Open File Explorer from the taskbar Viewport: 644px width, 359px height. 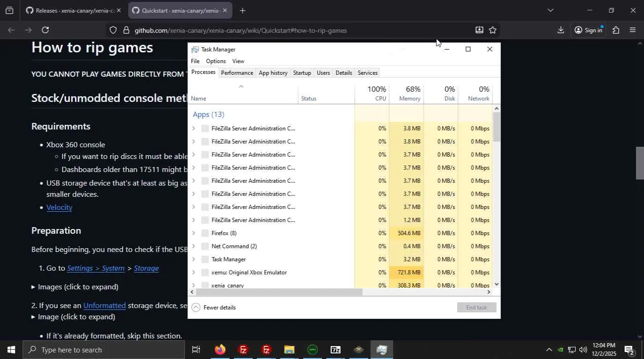[x=289, y=350]
